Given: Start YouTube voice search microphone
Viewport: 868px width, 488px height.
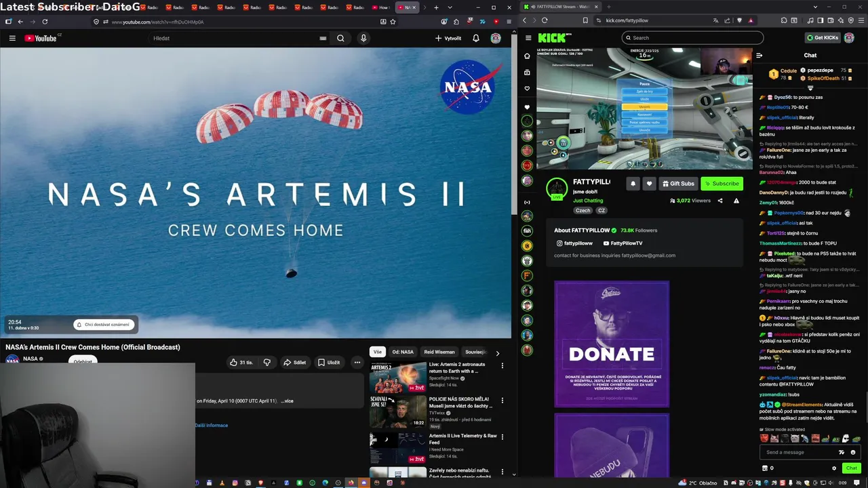Looking at the screenshot, I should pyautogui.click(x=363, y=38).
